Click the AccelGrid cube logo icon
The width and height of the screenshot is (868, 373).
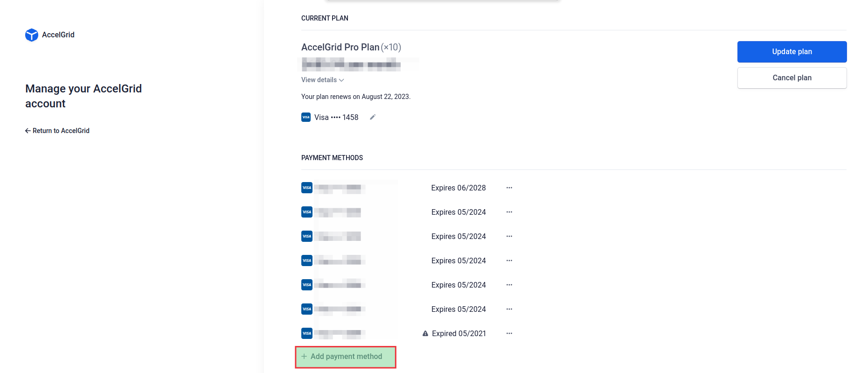tap(32, 35)
